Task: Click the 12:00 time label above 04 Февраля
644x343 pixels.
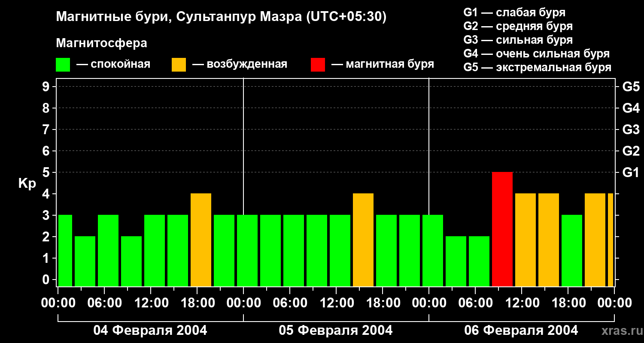Action: pyautogui.click(x=151, y=303)
